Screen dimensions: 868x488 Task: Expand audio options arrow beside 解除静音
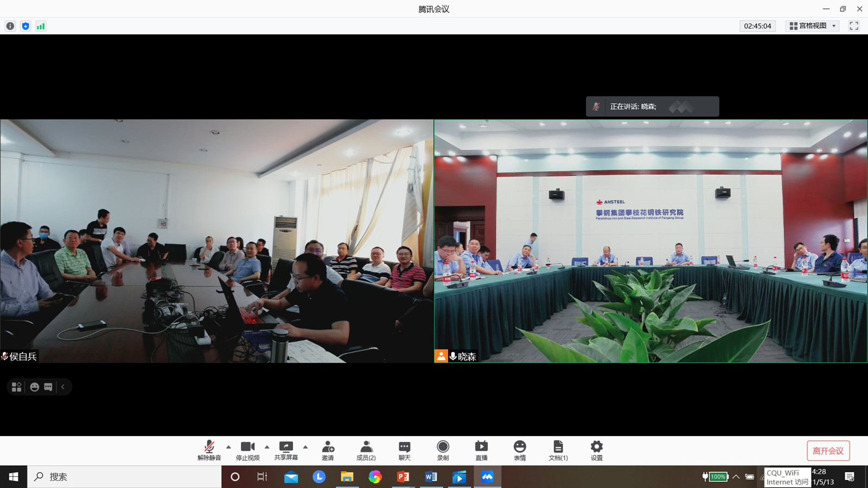click(228, 447)
